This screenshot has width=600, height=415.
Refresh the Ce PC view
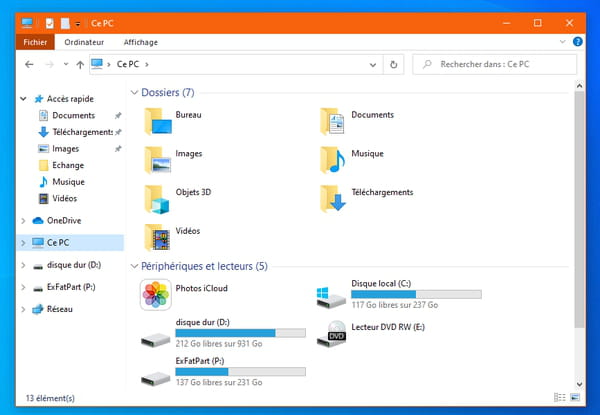pos(393,64)
